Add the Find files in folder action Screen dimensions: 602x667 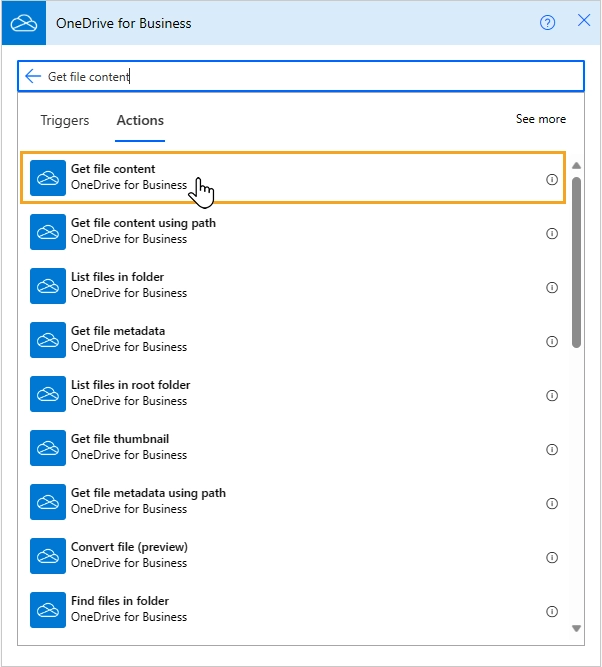point(293,610)
